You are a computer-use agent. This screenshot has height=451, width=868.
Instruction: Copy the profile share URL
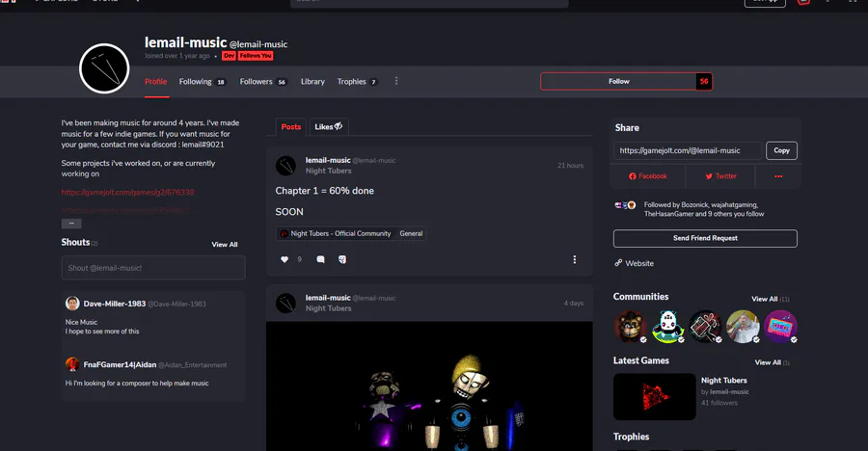pos(781,150)
